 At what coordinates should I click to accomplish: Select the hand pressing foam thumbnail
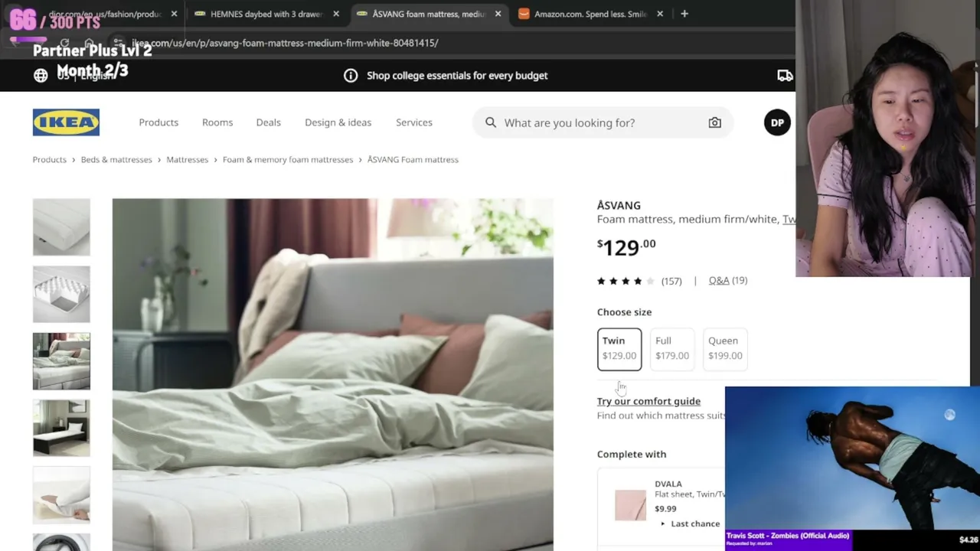click(61, 495)
